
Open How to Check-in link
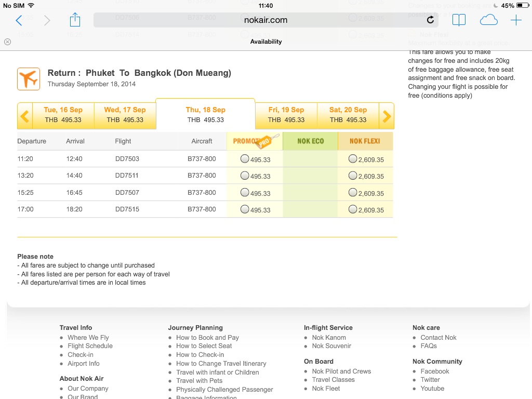pyautogui.click(x=200, y=354)
